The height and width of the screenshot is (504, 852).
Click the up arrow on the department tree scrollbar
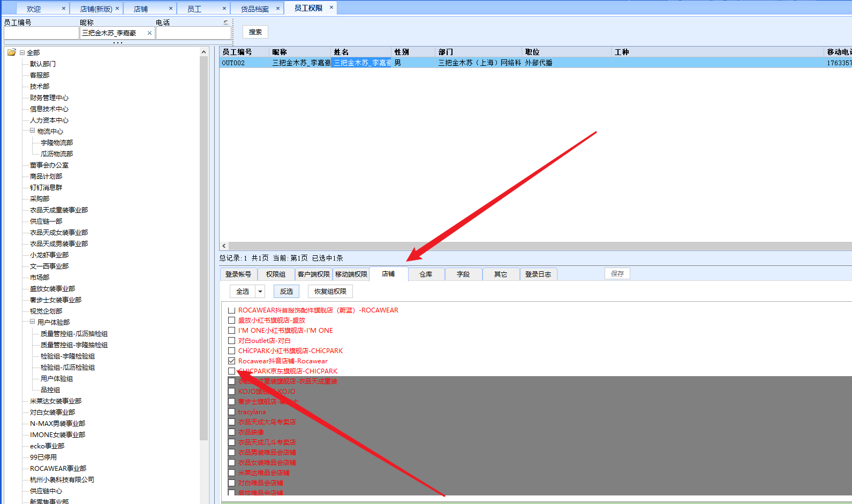coord(203,52)
